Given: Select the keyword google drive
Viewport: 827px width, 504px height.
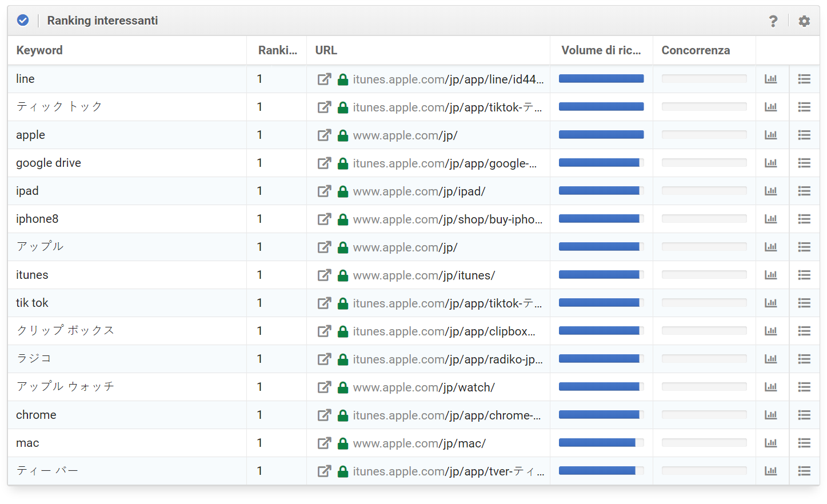Looking at the screenshot, I should (49, 163).
